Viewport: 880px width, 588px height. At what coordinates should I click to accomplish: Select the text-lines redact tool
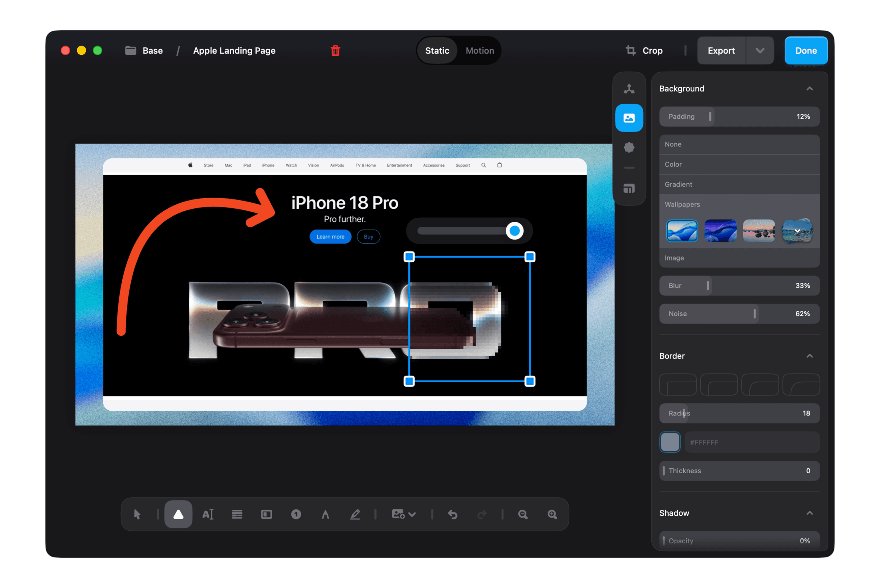click(x=237, y=514)
